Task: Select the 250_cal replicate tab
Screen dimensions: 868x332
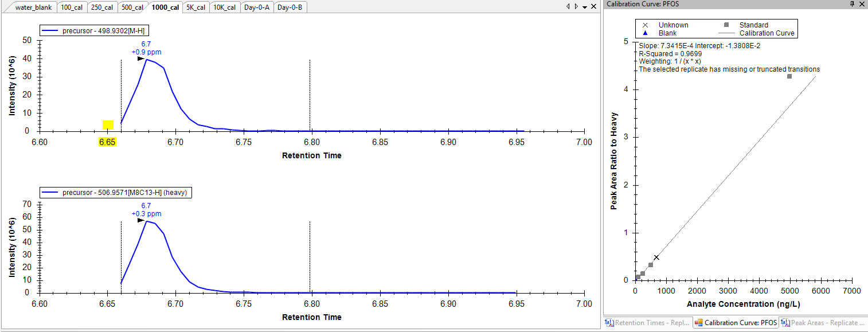Action: 102,7
